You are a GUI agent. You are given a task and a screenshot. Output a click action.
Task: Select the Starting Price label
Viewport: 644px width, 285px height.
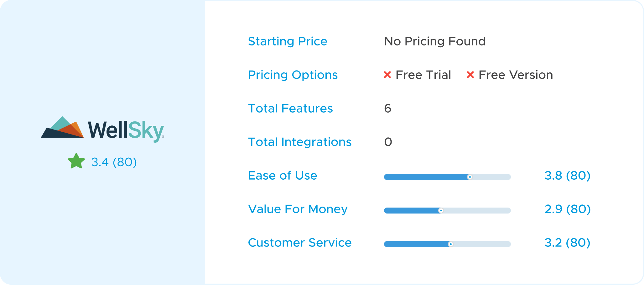click(288, 41)
